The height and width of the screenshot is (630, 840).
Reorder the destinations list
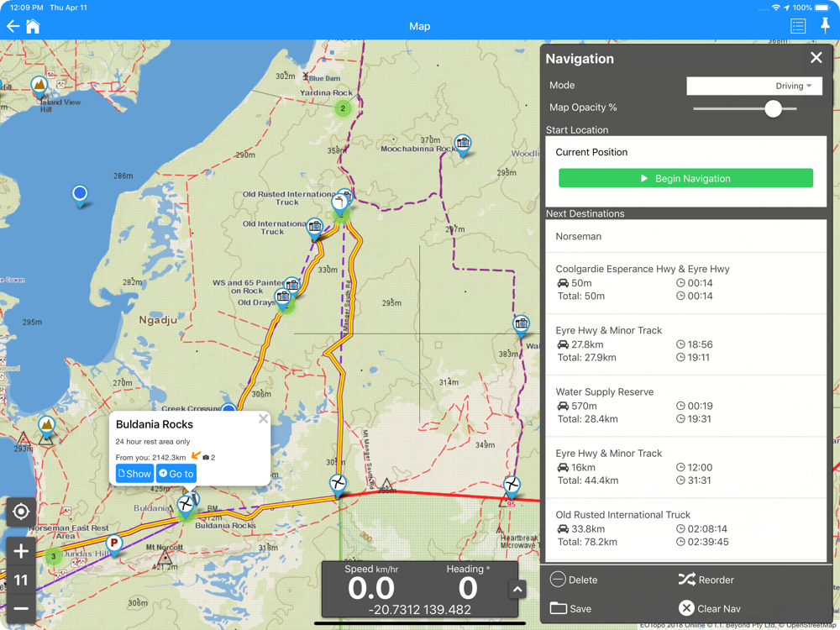coord(706,580)
